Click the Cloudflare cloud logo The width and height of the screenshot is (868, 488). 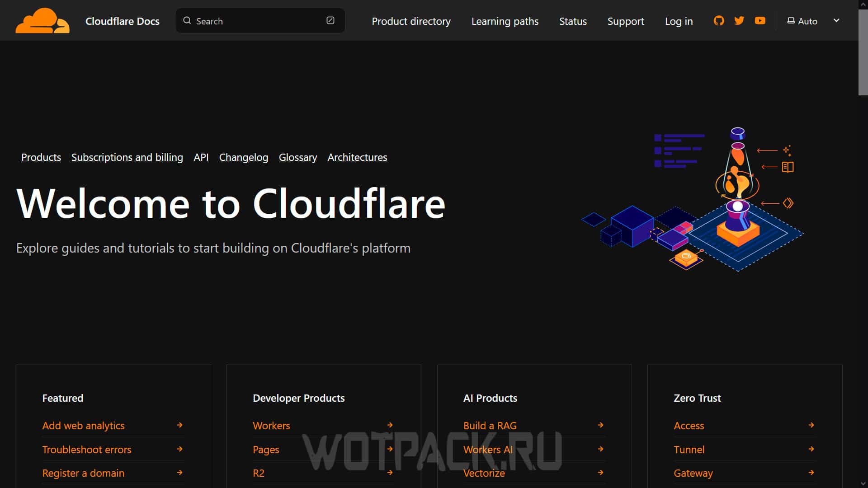tap(42, 21)
